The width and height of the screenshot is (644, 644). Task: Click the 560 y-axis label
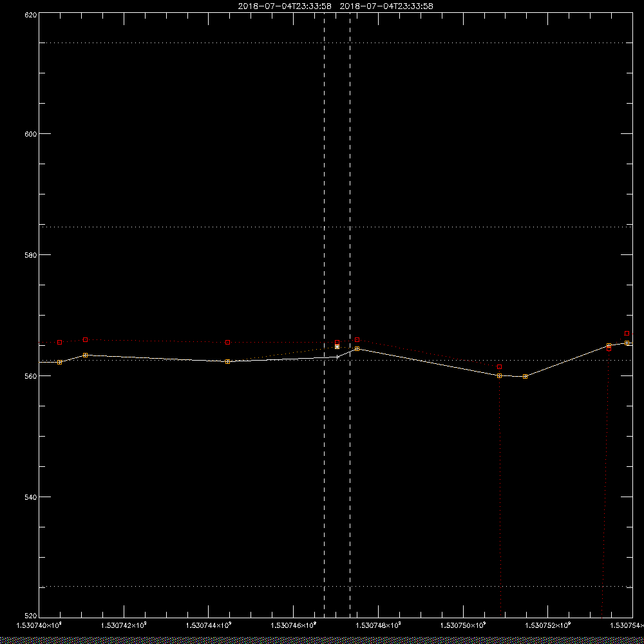(31, 376)
